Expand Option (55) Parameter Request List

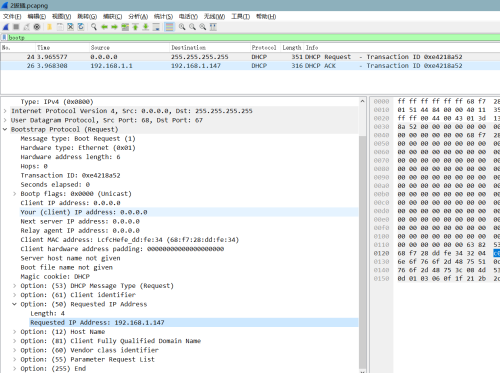14,359
